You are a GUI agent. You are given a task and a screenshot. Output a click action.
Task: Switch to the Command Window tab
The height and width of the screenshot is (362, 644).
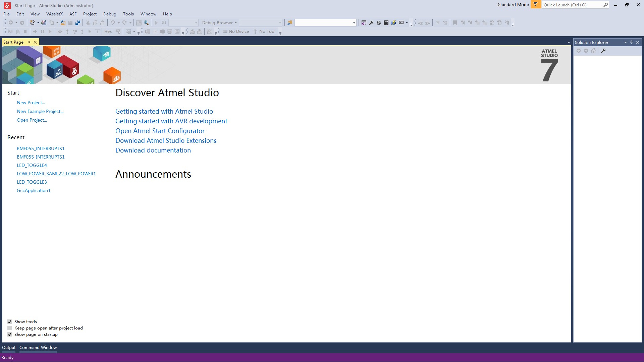point(38,348)
